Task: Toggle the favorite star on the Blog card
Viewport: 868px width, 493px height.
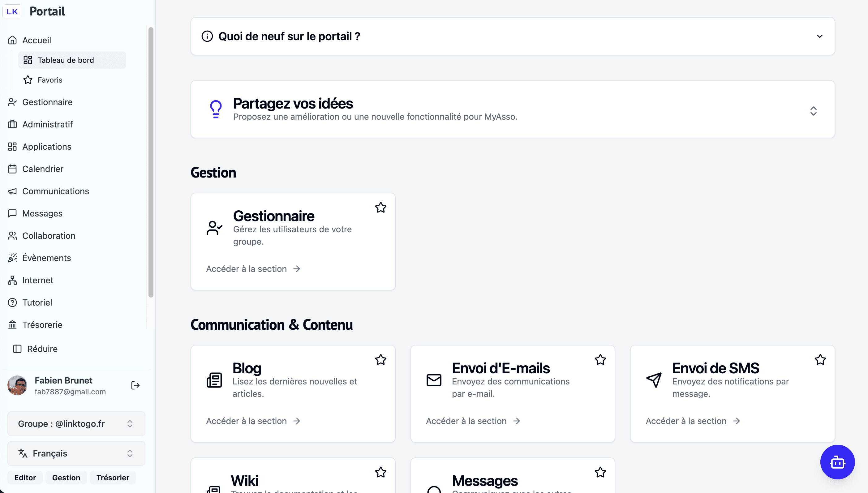Action: [381, 360]
